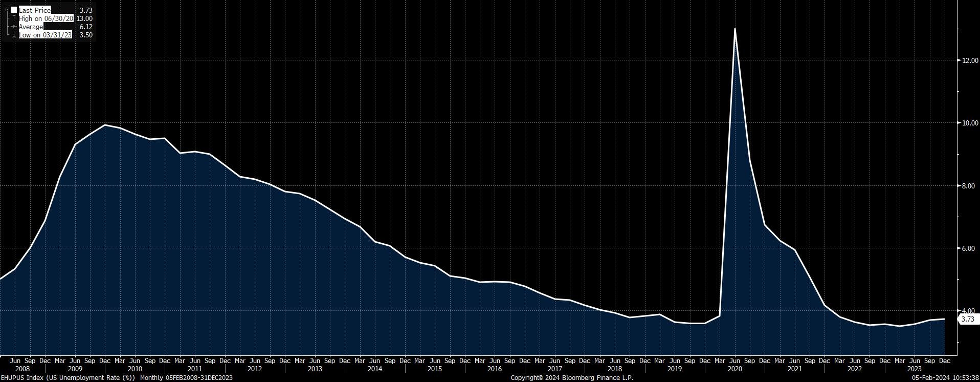
Task: Click the 10.00 label on the y-axis
Action: click(x=970, y=123)
